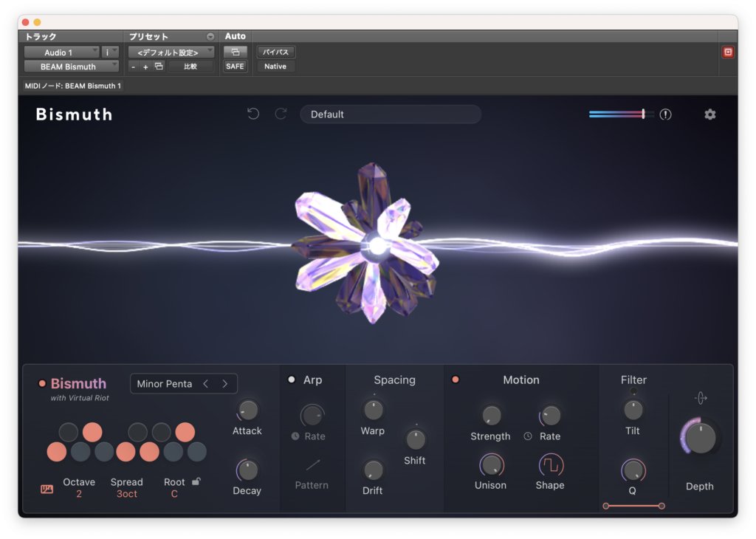Click the Arp Rate sync clock icon
This screenshot has width=756, height=539.
click(295, 436)
